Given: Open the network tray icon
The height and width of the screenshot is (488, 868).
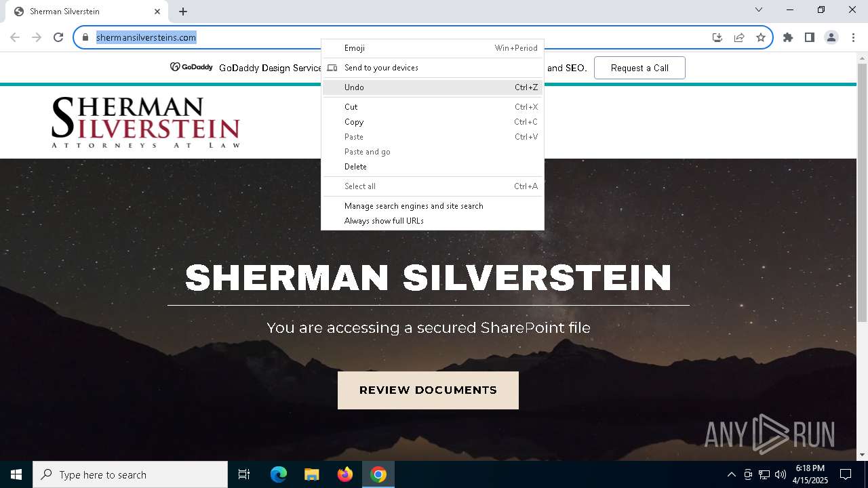Looking at the screenshot, I should tap(764, 474).
